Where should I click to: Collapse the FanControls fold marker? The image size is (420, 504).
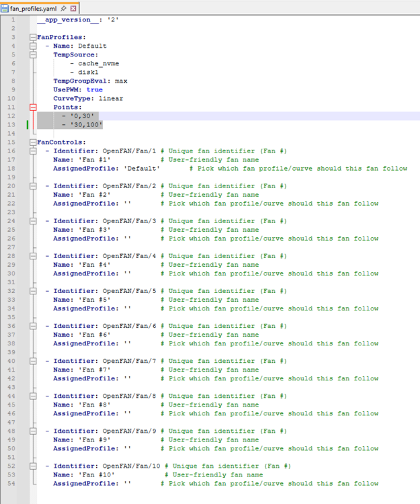[x=33, y=142]
